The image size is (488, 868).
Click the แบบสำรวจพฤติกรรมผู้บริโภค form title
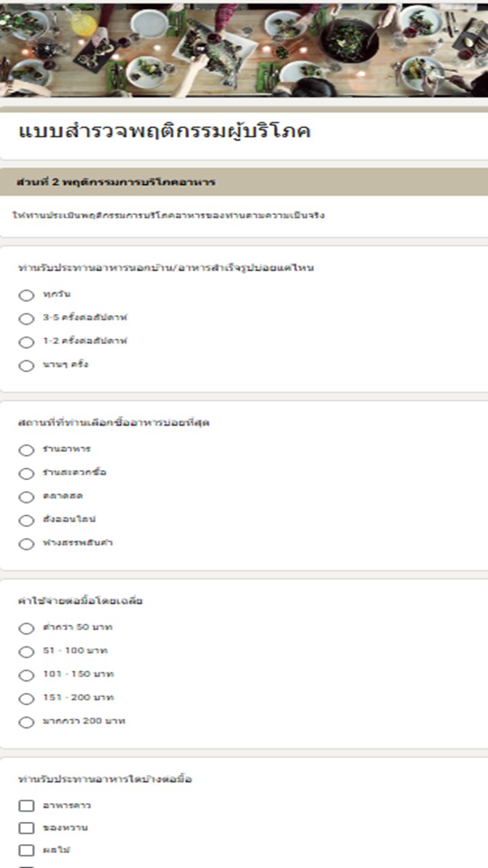[x=165, y=132]
